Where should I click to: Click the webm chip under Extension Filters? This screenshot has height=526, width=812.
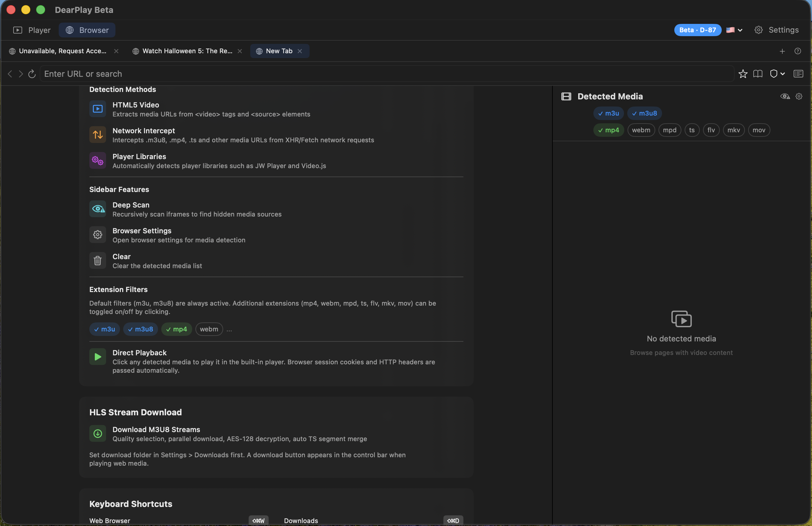pos(209,329)
